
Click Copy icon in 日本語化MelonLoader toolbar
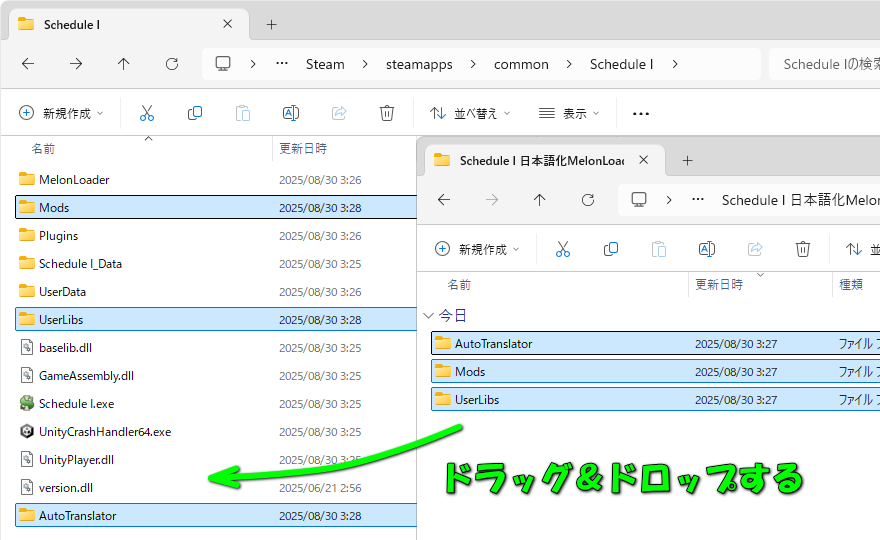pos(611,249)
